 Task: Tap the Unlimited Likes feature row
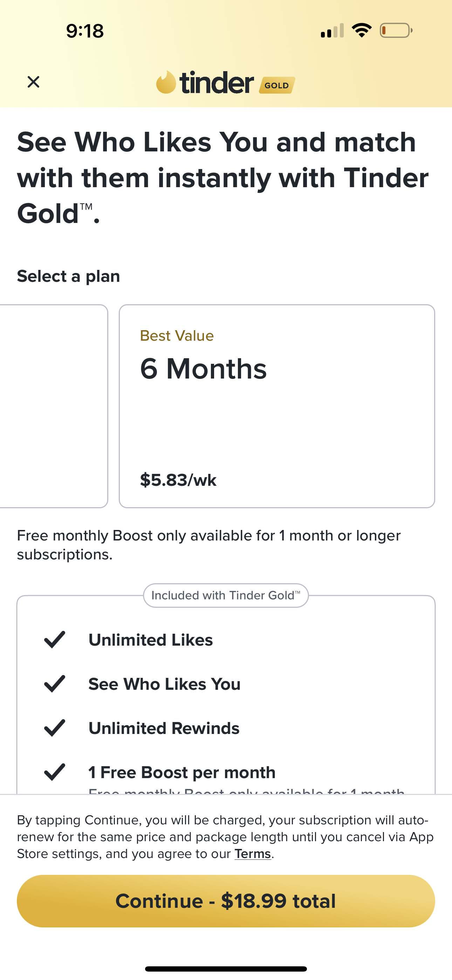pos(151,640)
